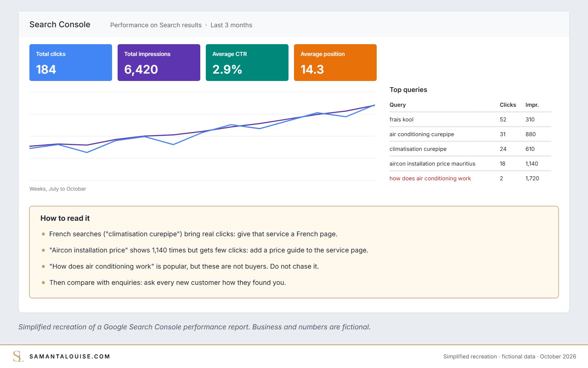Screen dimensions: 588x368
Task: Click the italic 'Simplified recreation' caption below the report
Action: point(194,327)
